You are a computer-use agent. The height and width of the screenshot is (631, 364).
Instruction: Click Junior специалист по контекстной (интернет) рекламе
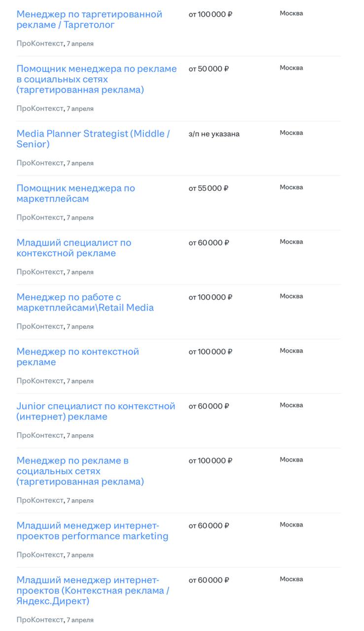[x=96, y=411]
